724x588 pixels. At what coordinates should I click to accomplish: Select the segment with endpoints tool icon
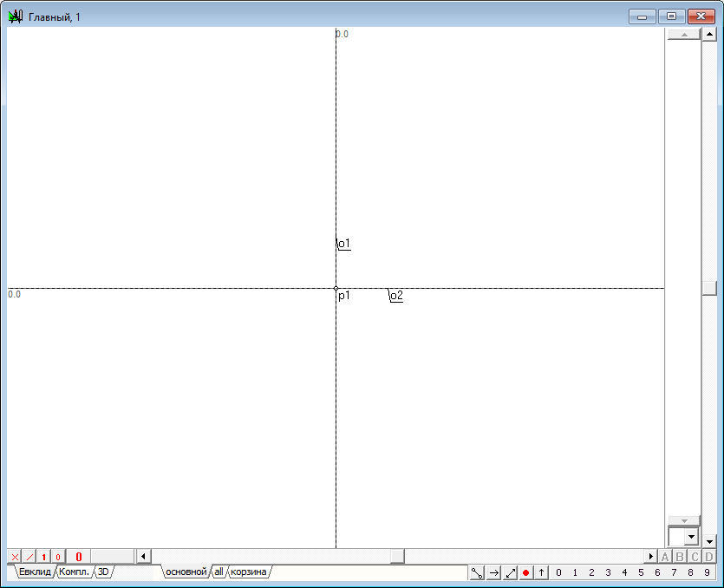coord(477,572)
